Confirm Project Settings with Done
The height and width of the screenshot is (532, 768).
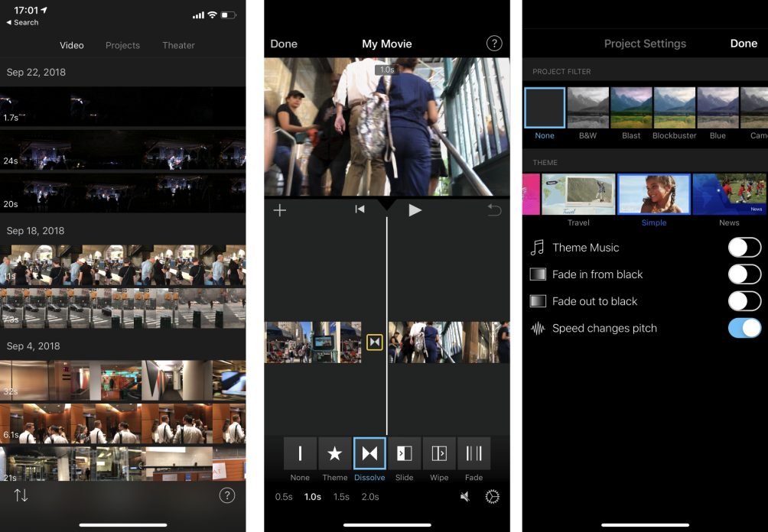click(743, 44)
